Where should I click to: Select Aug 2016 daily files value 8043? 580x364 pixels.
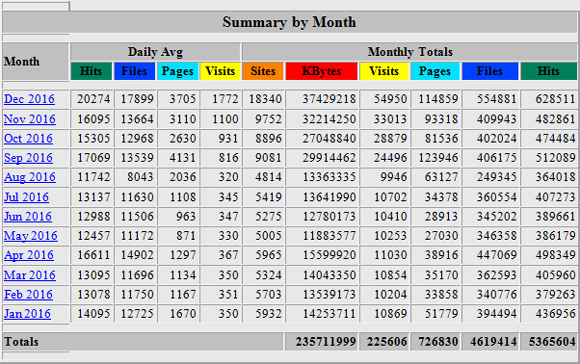[x=140, y=177]
